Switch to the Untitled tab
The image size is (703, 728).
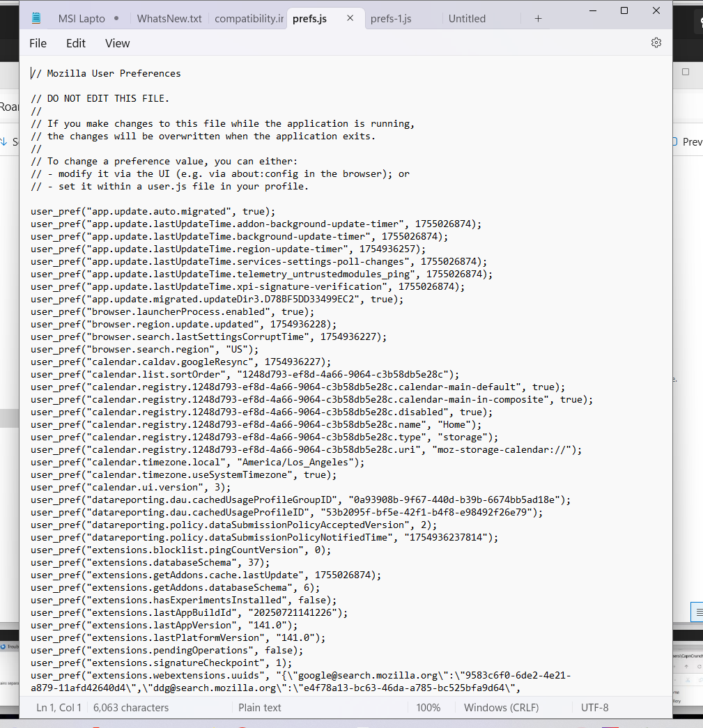[x=467, y=19]
